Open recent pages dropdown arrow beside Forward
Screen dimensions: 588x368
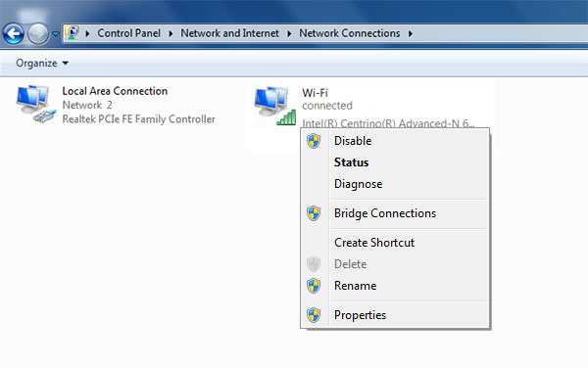point(56,34)
